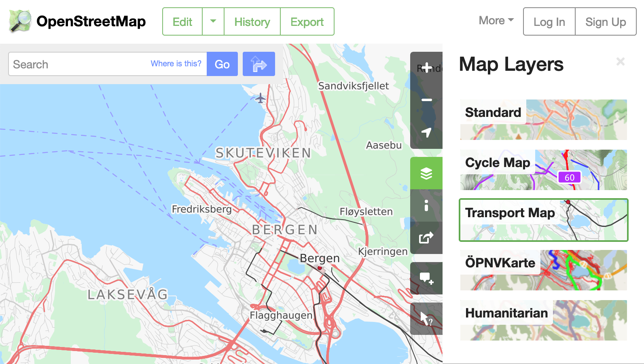
Task: Click the Sandviksfjellet label on map
Action: coord(354,86)
